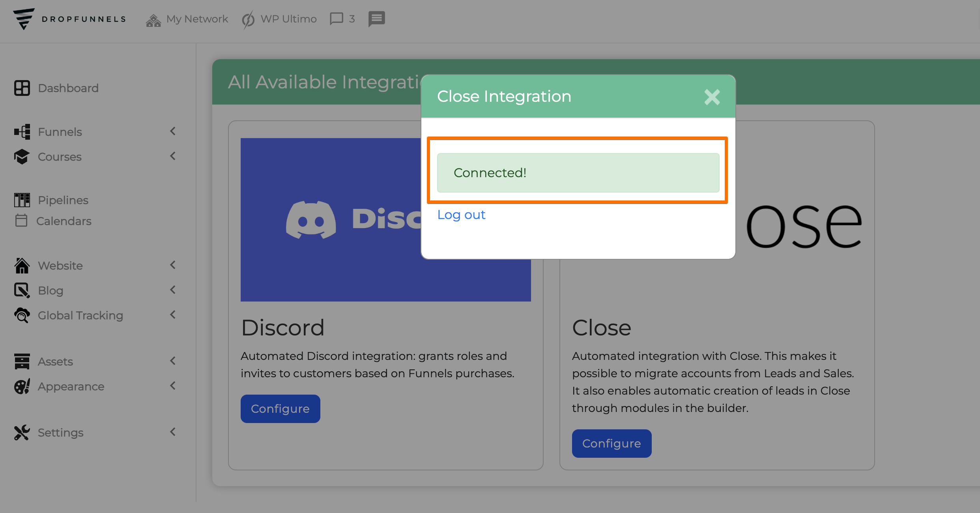
Task: Expand the Global Tracking chevron
Action: tap(173, 315)
